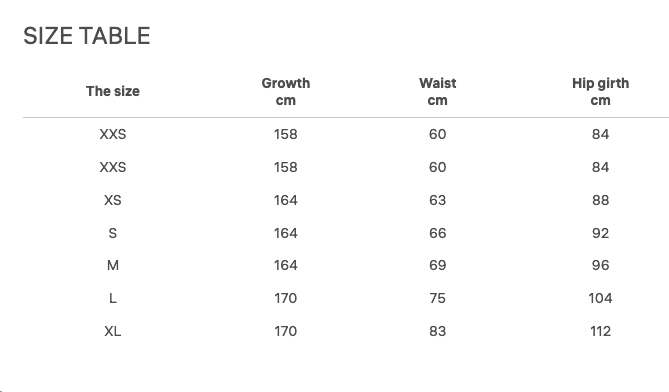The height and width of the screenshot is (392, 669).
Task: Select the XS size label
Action: (x=113, y=200)
